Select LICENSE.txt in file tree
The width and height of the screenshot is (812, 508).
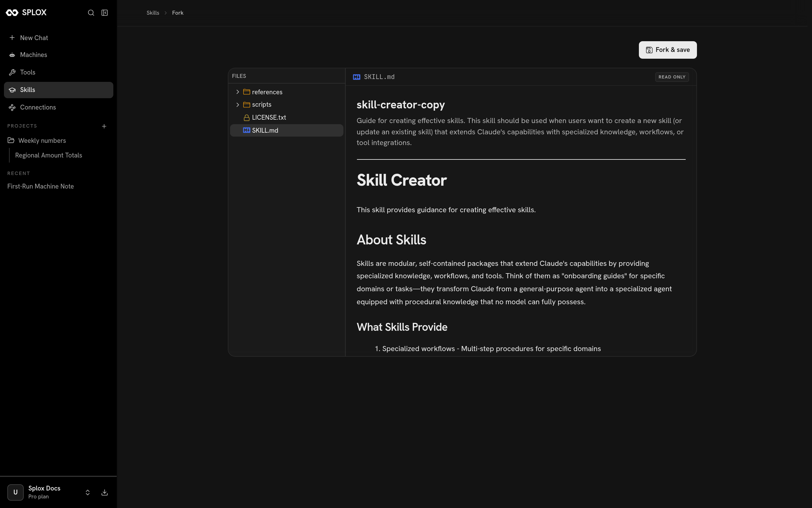(286, 118)
